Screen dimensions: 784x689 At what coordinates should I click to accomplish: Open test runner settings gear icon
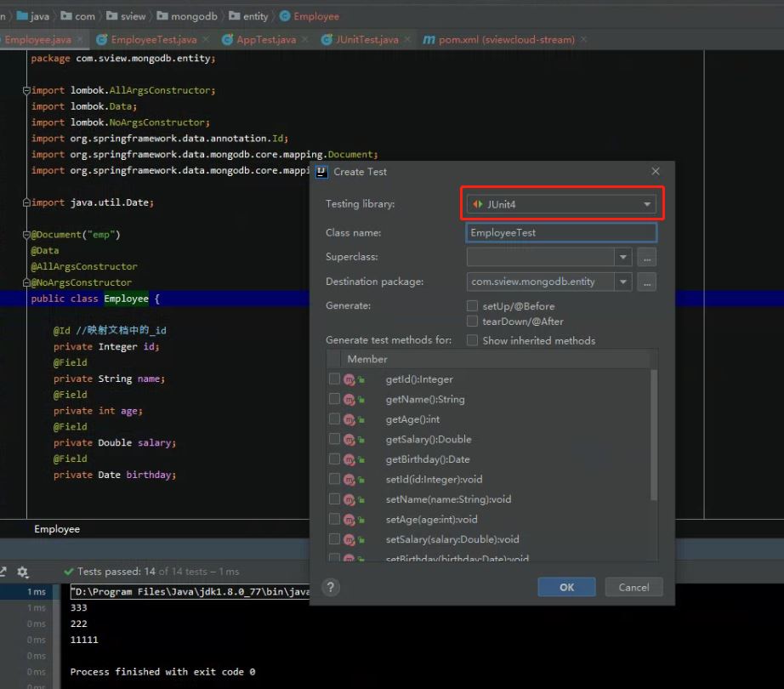[x=22, y=572]
